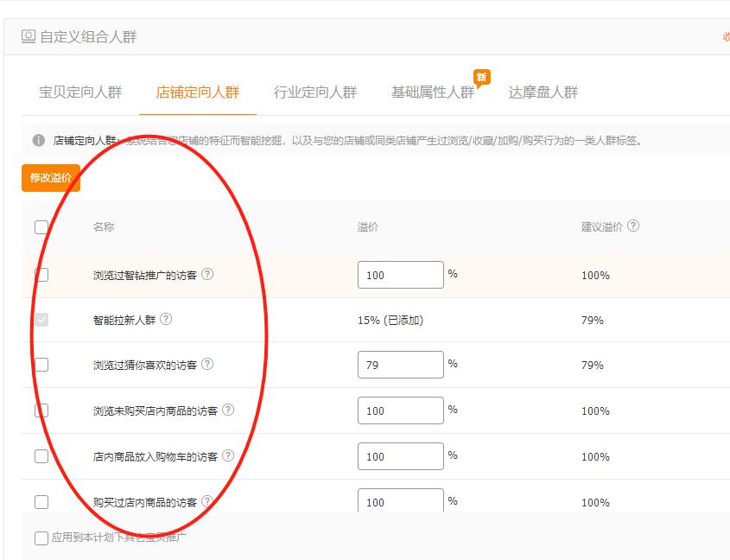Select the 100 premium input for 浏览过智钻推广的访客

[x=399, y=274]
